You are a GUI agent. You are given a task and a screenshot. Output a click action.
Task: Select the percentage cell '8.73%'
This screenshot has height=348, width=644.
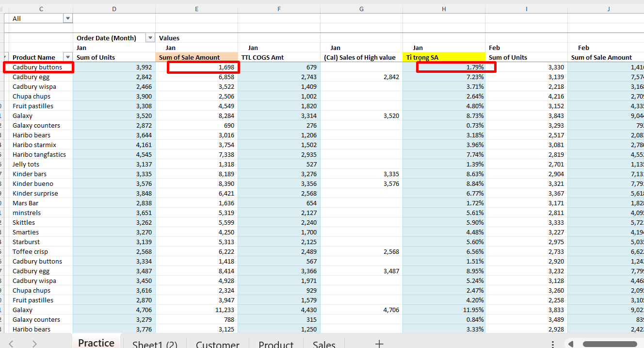[x=444, y=116]
